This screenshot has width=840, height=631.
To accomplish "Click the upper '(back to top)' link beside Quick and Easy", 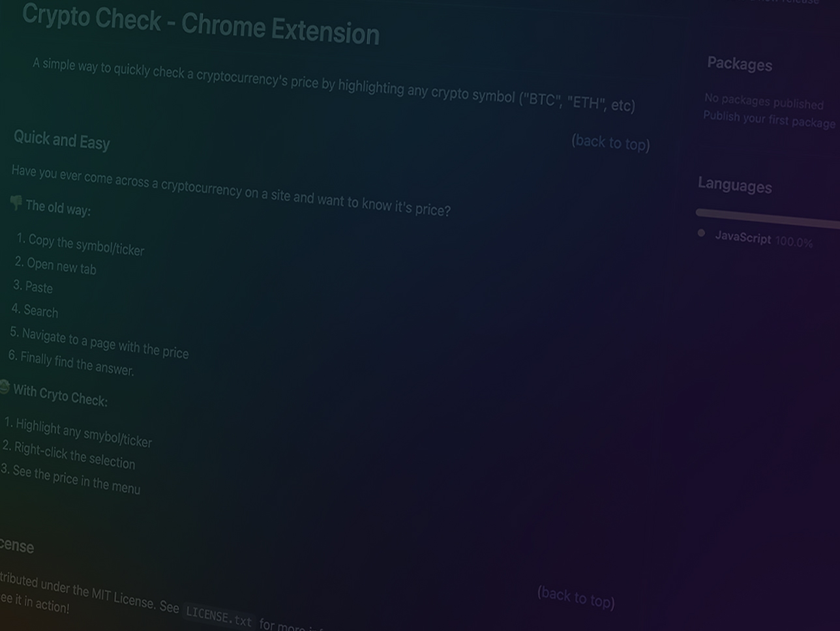I will coord(610,142).
